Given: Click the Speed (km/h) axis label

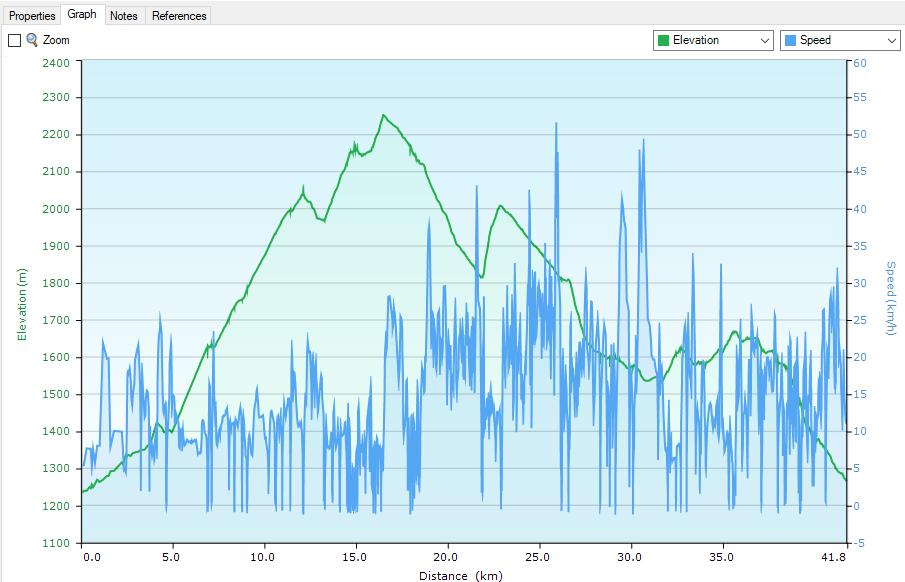Looking at the screenshot, I should pyautogui.click(x=891, y=299).
